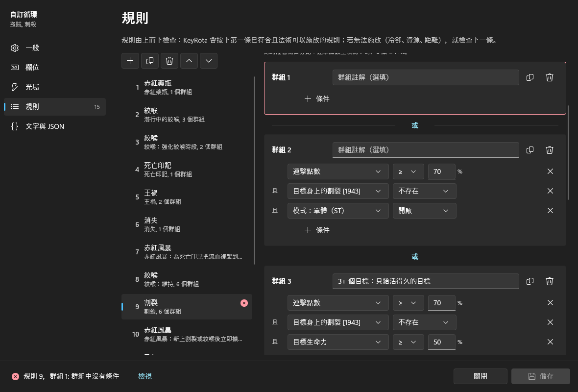Change ≥ operator for 目標生命力
The height and width of the screenshot is (392, 578).
click(408, 342)
